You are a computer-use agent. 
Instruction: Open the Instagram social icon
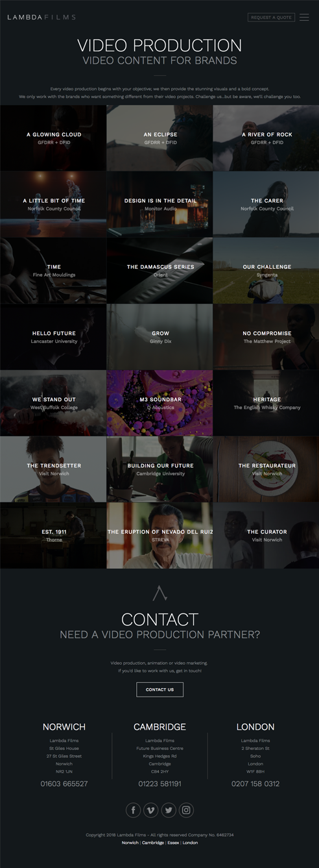186,810
